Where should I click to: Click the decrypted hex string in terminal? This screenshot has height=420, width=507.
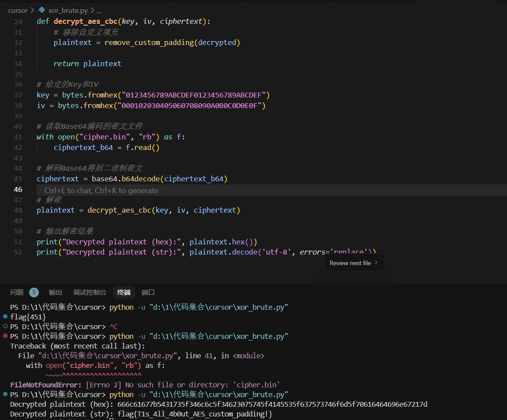272,404
